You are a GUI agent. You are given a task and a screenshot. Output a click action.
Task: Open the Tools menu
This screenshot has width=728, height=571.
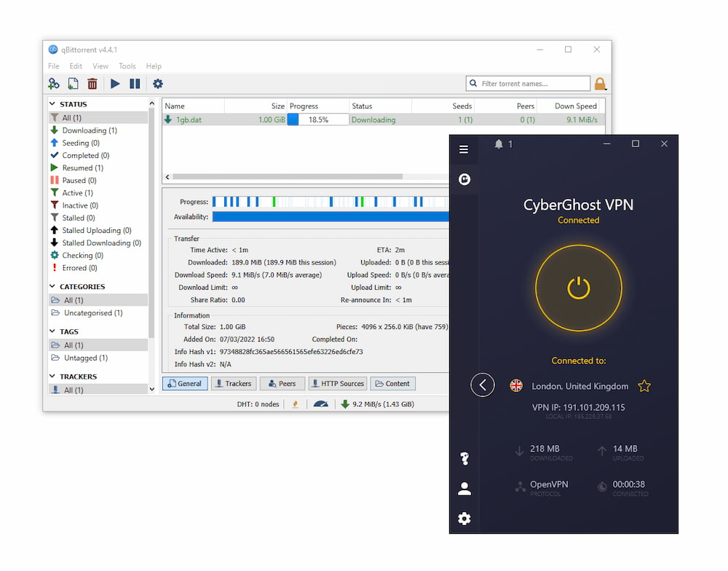(127, 66)
